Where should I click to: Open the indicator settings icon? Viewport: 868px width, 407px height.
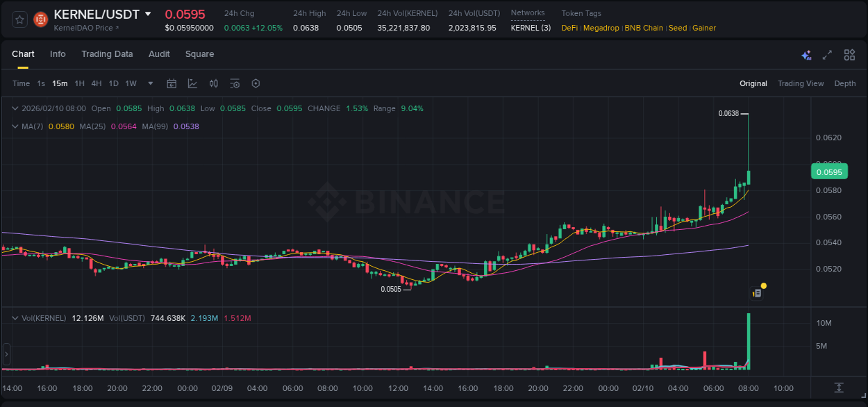point(235,83)
